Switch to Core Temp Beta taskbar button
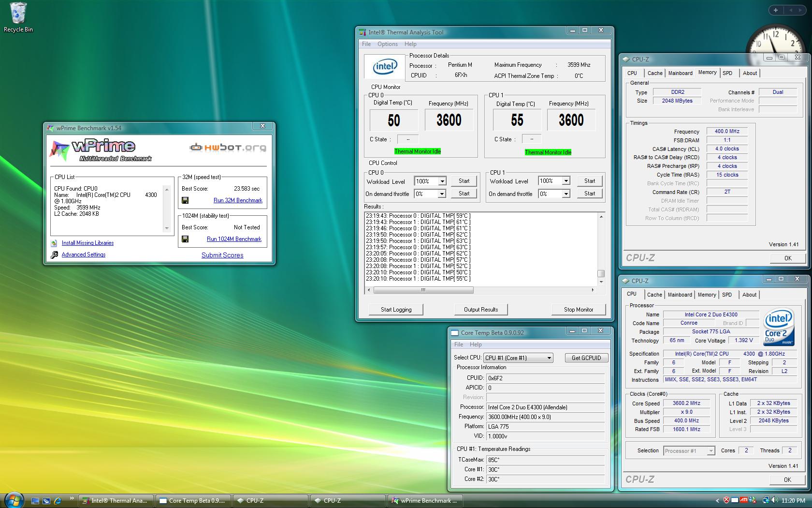 point(193,501)
